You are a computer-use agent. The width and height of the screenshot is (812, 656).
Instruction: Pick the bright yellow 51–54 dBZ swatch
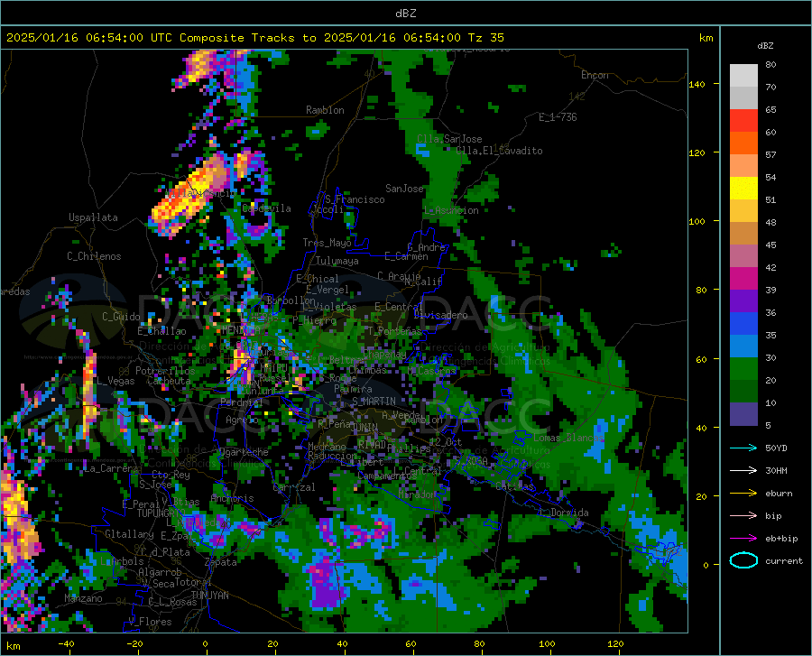coord(743,189)
